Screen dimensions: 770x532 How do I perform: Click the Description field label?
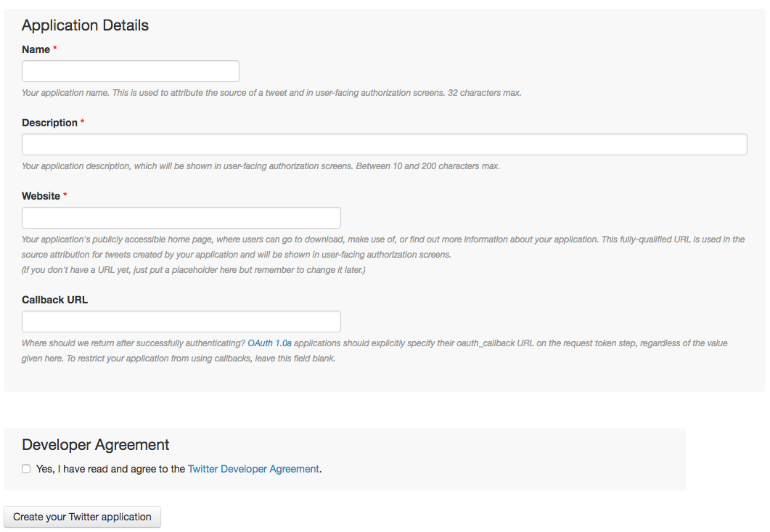[x=50, y=123]
